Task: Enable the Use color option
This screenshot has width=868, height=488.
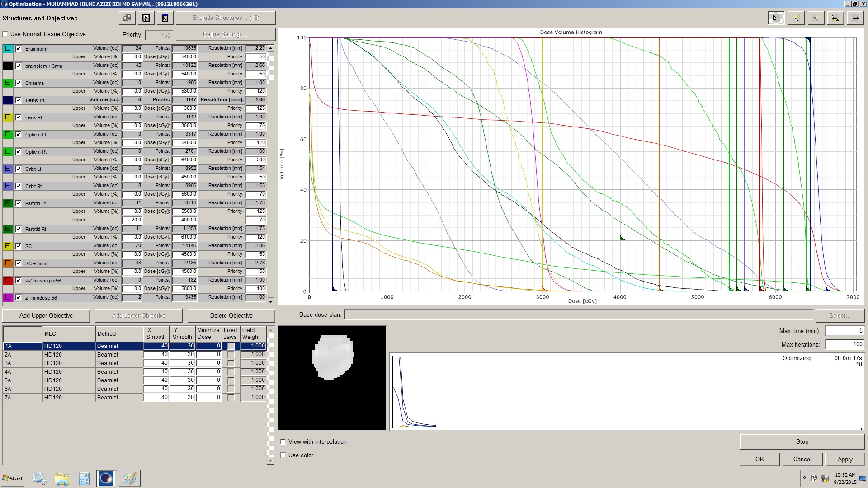Action: [283, 455]
